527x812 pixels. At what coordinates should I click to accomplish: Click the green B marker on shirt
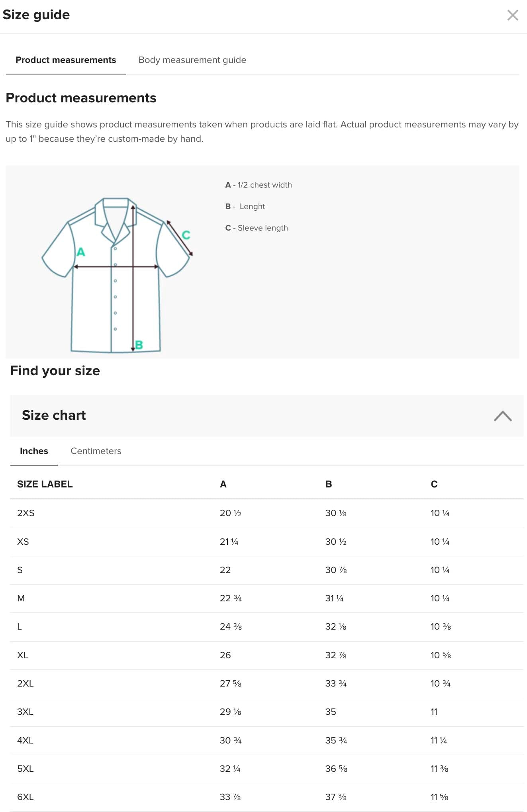[139, 345]
